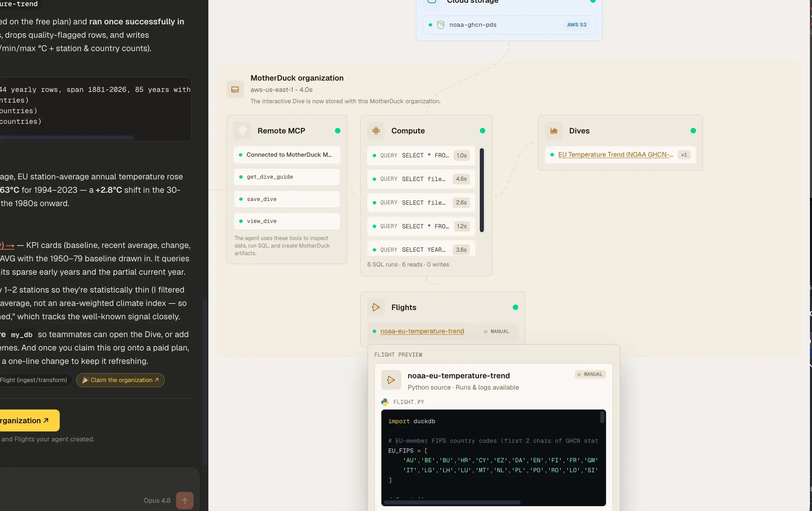Image resolution: width=812 pixels, height=511 pixels.
Task: Click the FLIGHT.PY file label
Action: coord(408,402)
